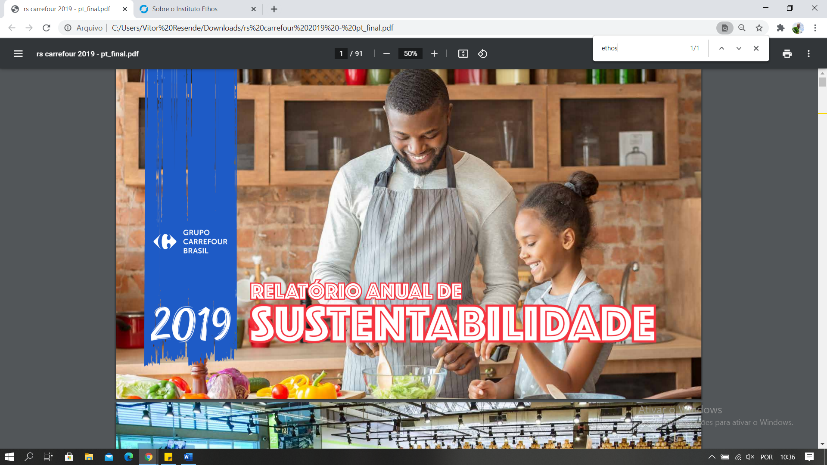Image resolution: width=827 pixels, height=465 pixels.
Task: Edit the current page number field
Action: [341, 53]
